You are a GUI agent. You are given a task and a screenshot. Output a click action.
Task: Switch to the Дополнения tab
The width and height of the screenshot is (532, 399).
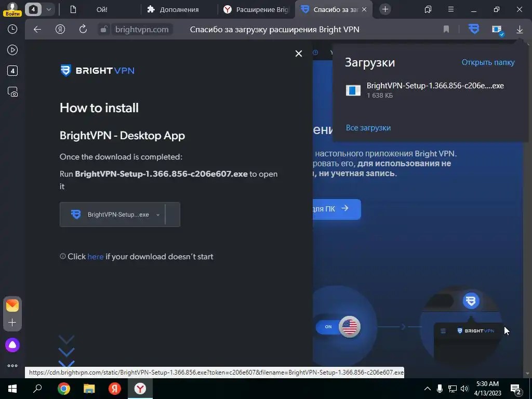point(179,9)
